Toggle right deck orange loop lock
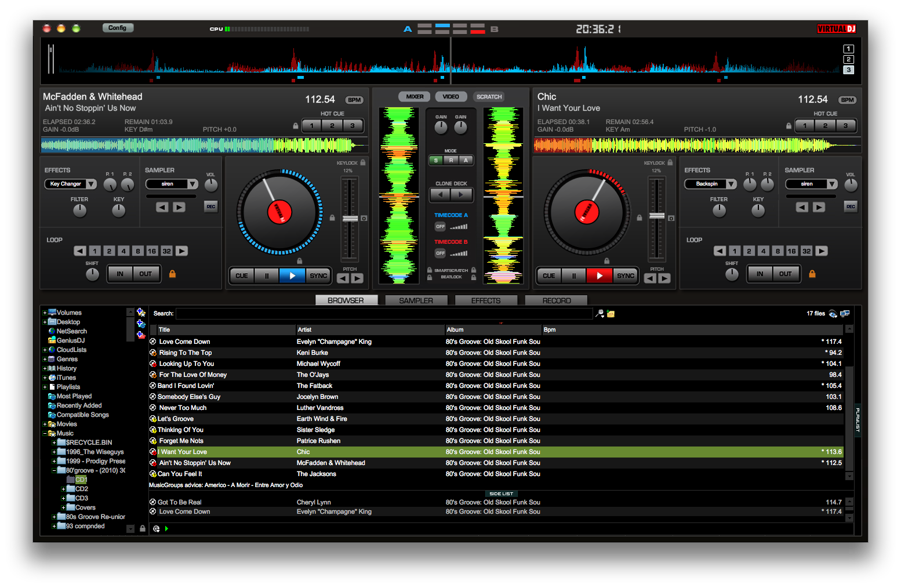 [812, 274]
